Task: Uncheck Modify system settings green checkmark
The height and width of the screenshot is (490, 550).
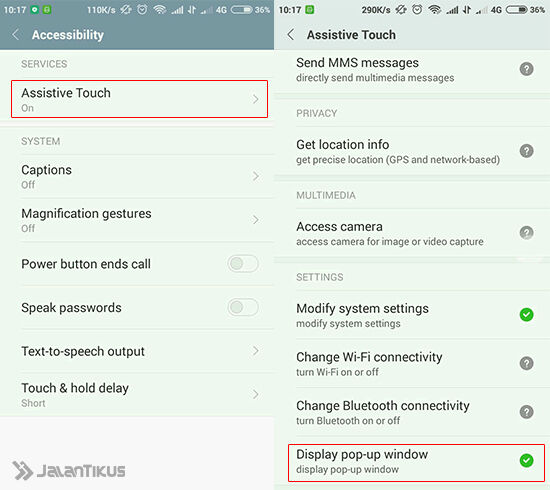Action: pos(526,315)
